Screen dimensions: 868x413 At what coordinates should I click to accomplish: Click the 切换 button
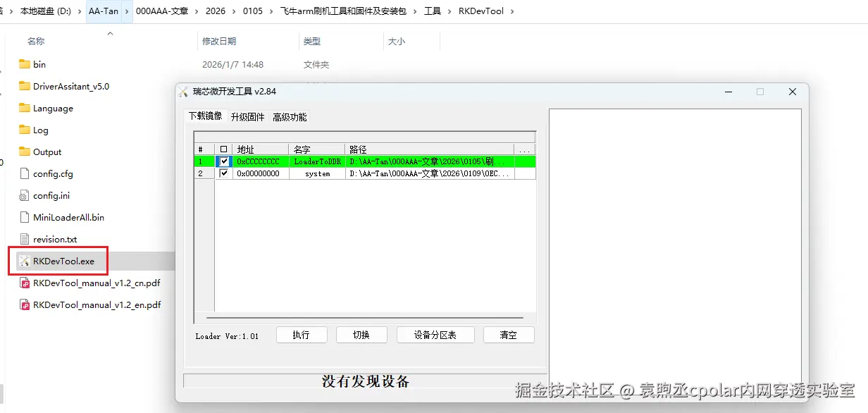coord(361,335)
